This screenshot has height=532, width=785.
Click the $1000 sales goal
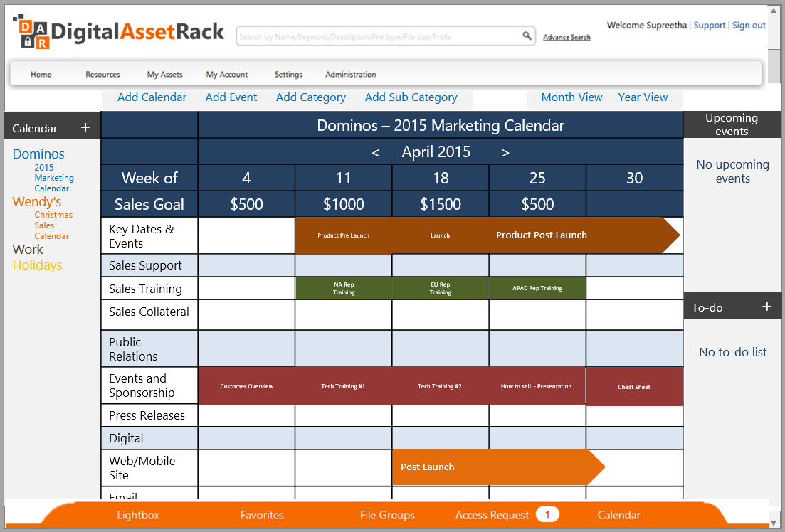pyautogui.click(x=344, y=204)
